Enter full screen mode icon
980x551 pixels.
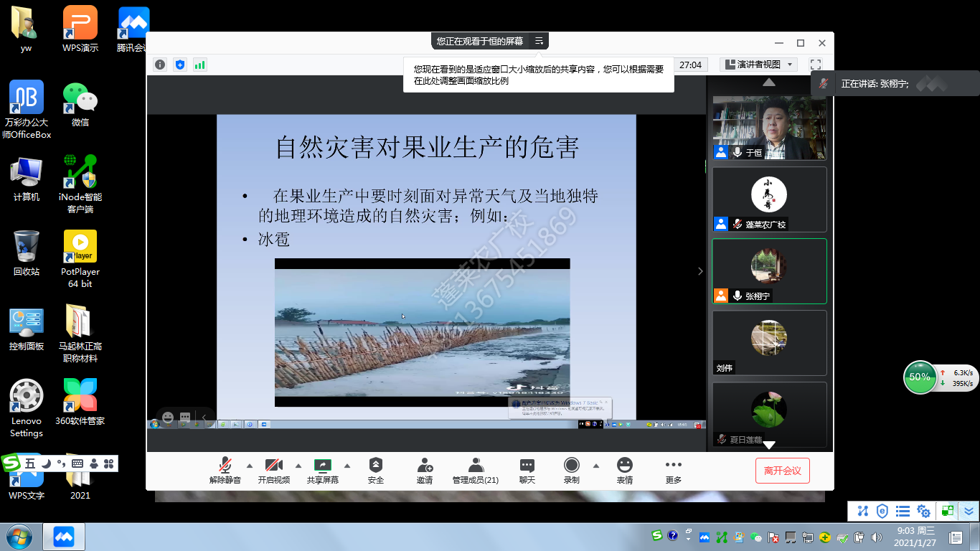(816, 65)
